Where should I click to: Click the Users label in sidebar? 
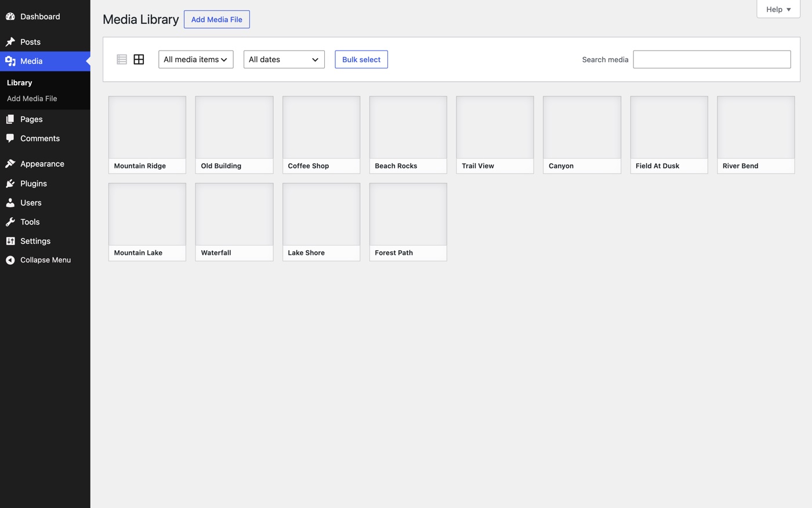pyautogui.click(x=31, y=203)
